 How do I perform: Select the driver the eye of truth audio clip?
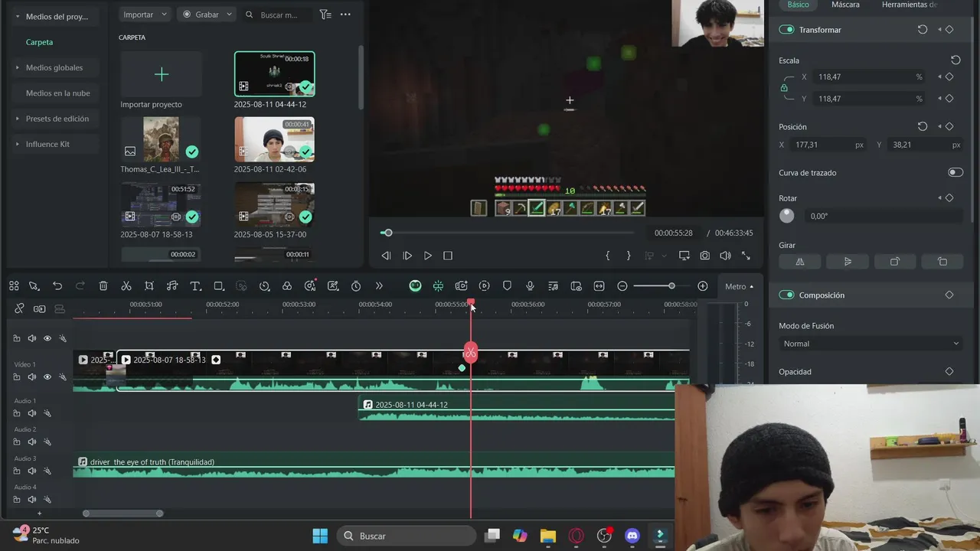pyautogui.click(x=374, y=466)
